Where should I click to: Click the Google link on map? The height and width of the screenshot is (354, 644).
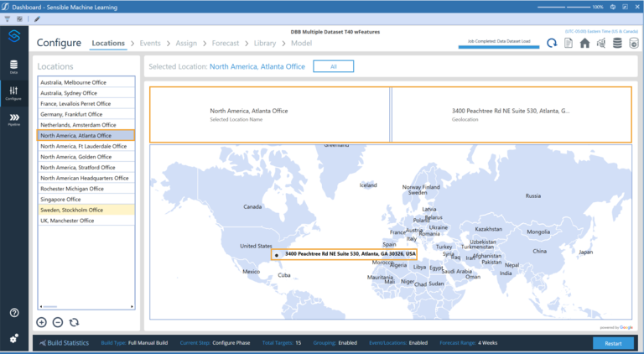(626, 327)
